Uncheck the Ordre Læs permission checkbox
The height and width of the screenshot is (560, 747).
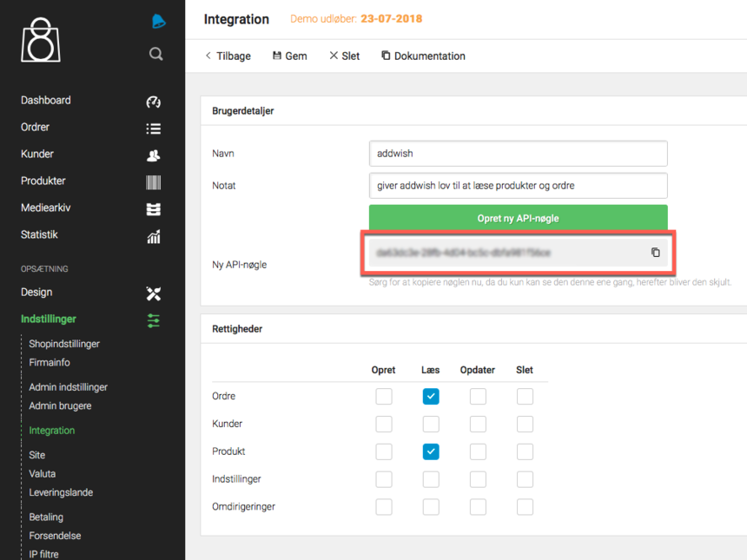(431, 397)
